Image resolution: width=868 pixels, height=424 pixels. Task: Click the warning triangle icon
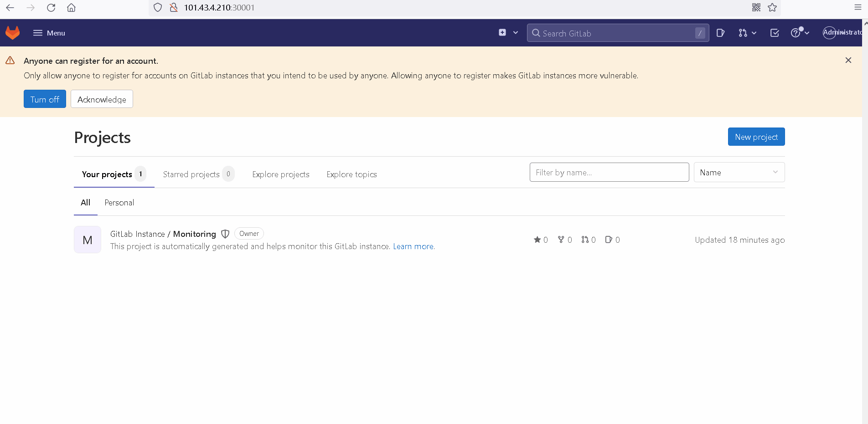click(10, 60)
